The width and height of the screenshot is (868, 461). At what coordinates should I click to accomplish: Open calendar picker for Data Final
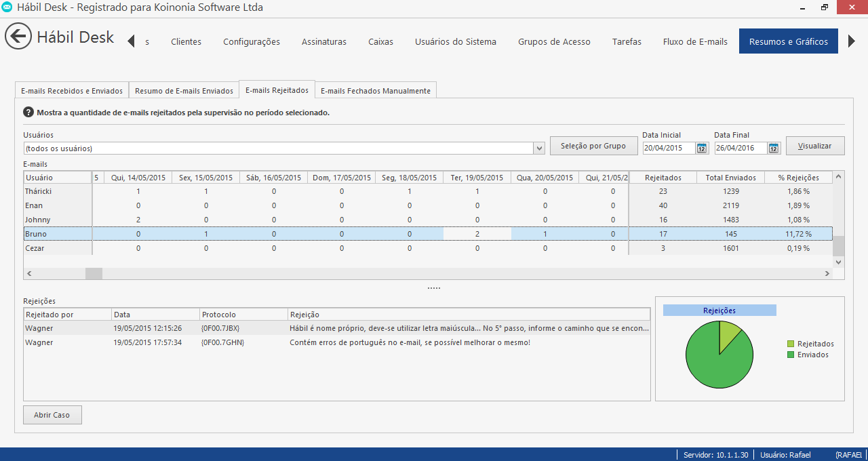(774, 148)
